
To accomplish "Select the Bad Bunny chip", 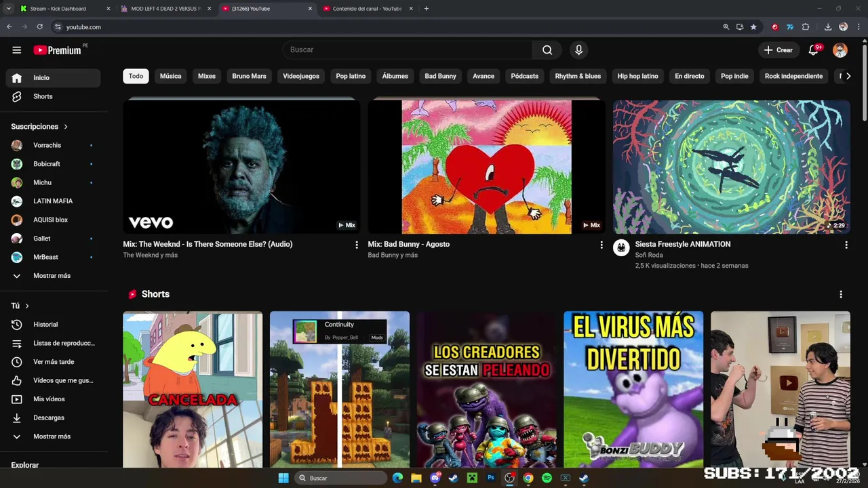I will click(x=440, y=76).
